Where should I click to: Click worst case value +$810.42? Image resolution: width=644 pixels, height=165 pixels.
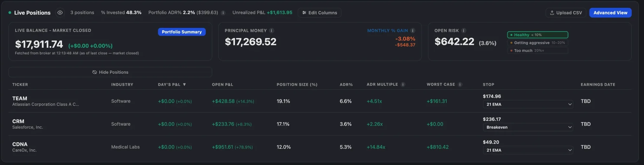(438, 147)
